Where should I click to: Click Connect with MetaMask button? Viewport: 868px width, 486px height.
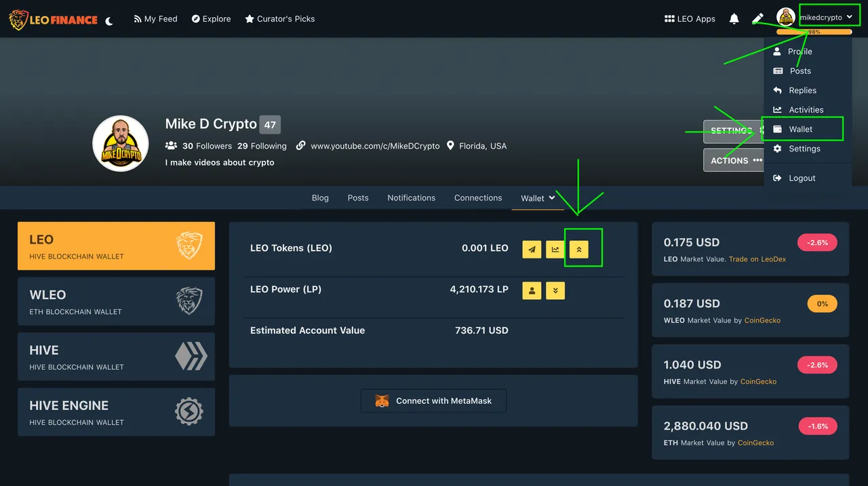(x=433, y=401)
